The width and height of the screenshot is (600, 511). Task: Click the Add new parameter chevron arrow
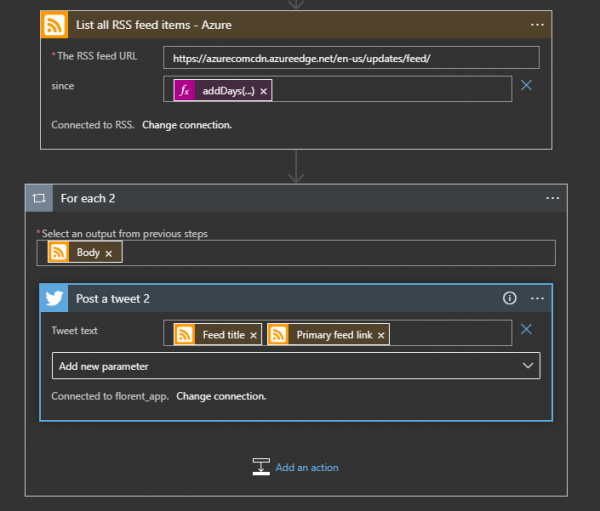pyautogui.click(x=528, y=366)
